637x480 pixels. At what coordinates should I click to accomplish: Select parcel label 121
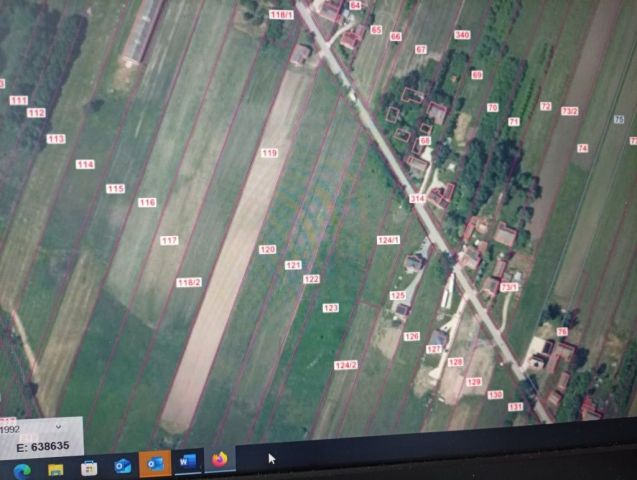click(x=293, y=265)
